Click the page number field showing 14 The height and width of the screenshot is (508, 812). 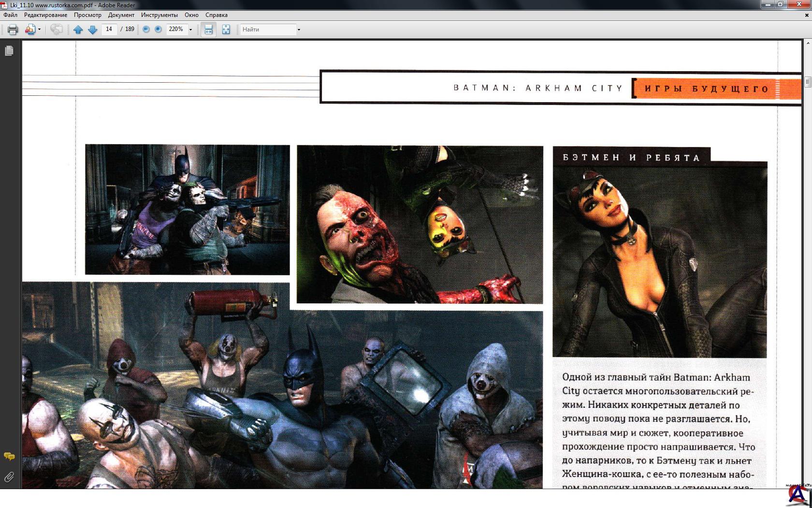(109, 29)
